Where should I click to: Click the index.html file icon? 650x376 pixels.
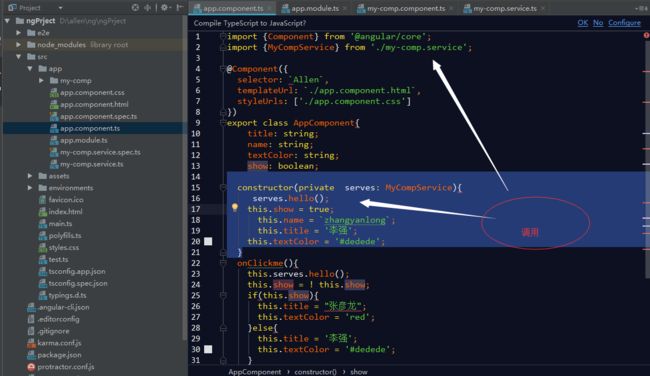(x=42, y=212)
